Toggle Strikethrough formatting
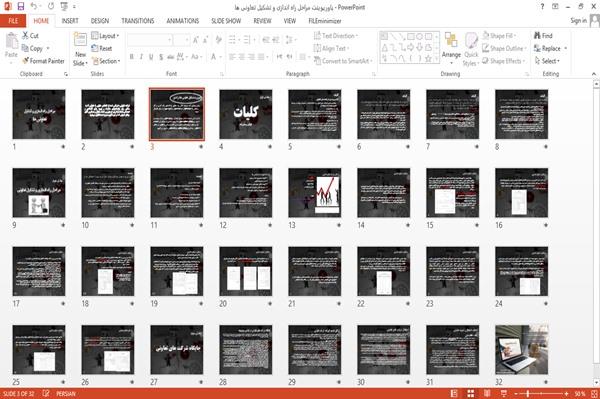The height and width of the screenshot is (399, 600). 171,57
